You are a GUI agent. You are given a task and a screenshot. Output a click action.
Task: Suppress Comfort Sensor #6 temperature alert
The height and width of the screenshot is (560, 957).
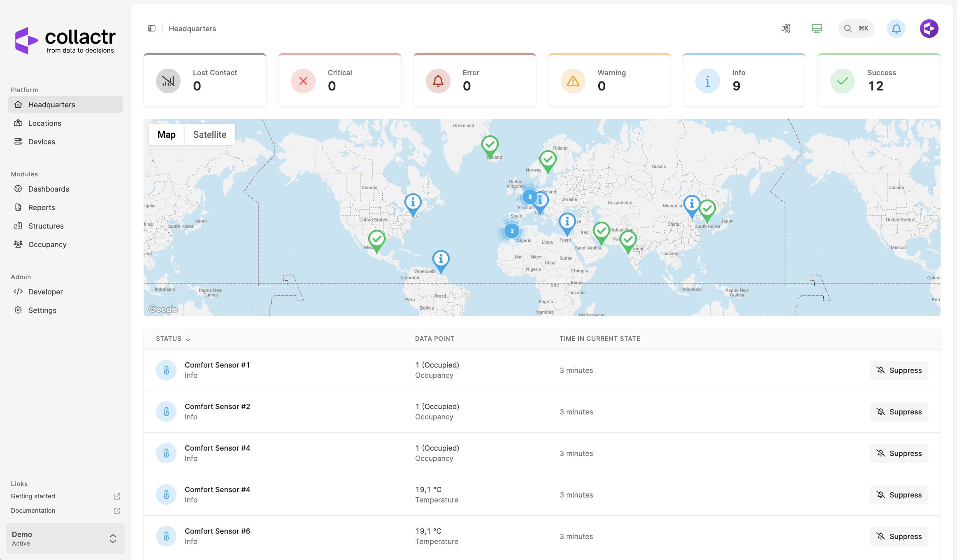tap(899, 536)
